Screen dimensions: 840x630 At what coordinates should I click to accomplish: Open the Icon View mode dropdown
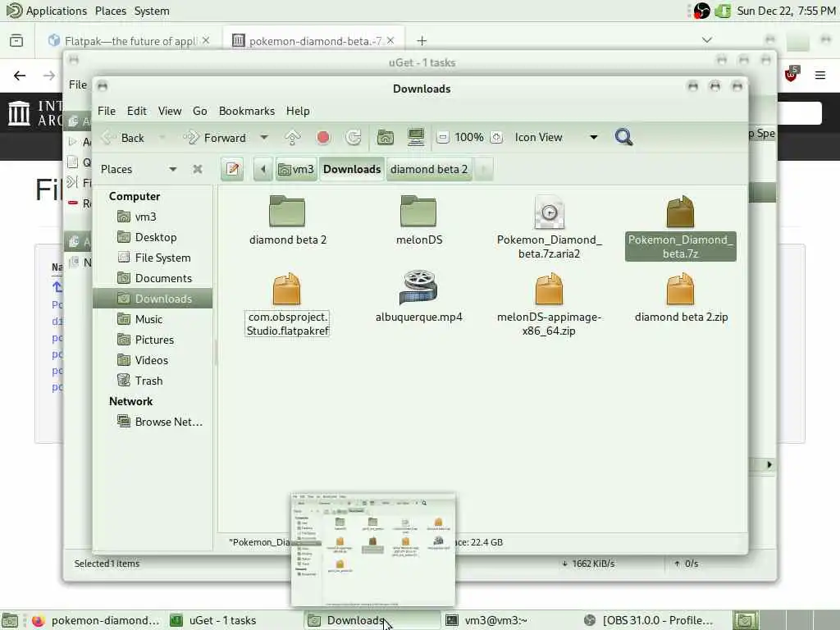tap(594, 138)
